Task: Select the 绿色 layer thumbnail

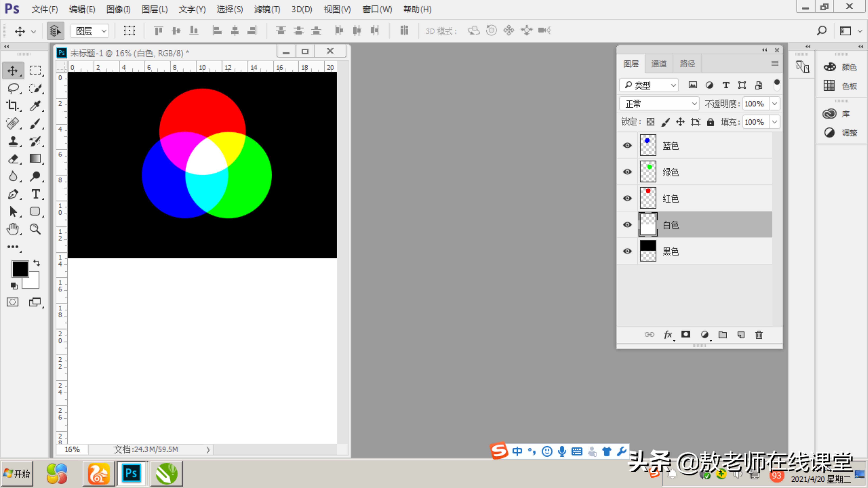Action: 648,172
